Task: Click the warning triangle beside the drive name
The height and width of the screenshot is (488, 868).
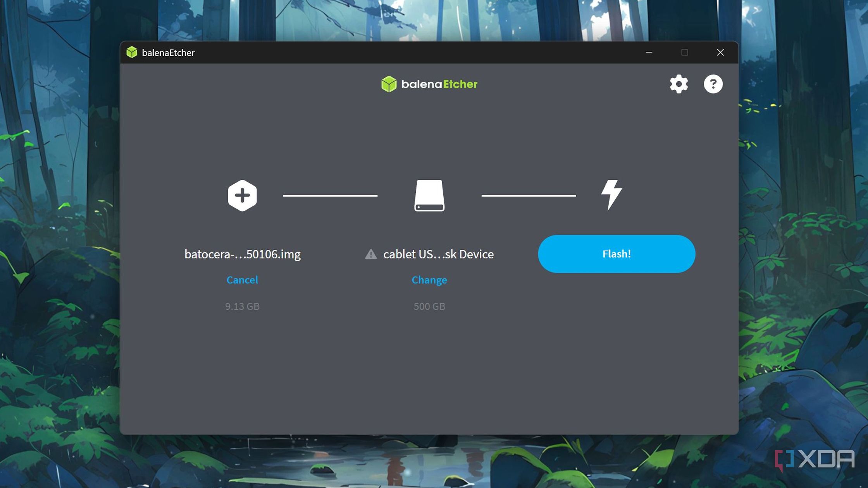Action: tap(371, 254)
